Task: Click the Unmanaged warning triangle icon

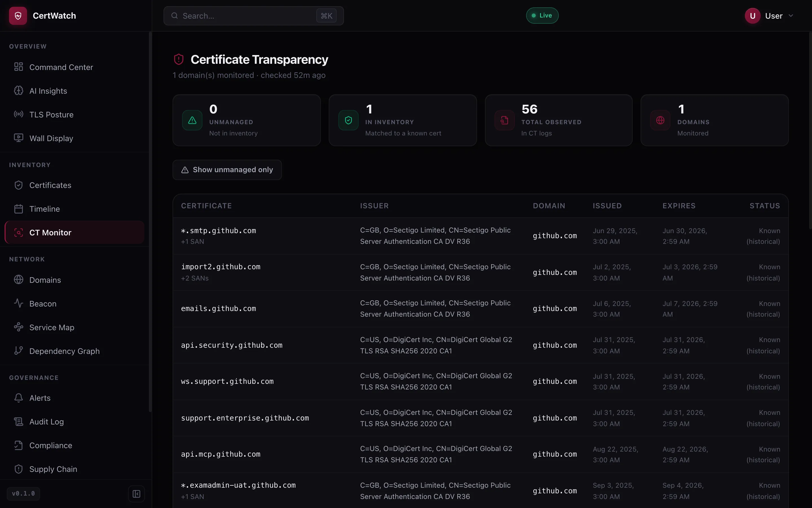Action: pyautogui.click(x=192, y=120)
